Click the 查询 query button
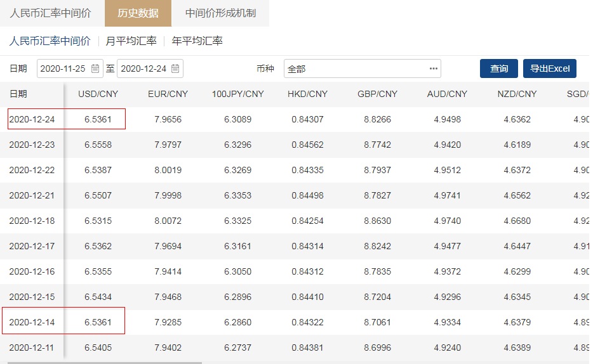The height and width of the screenshot is (364, 593). point(499,68)
